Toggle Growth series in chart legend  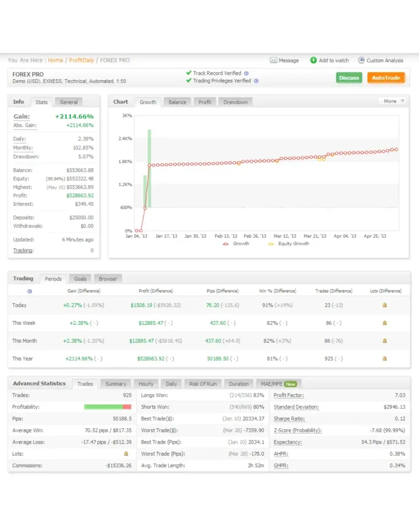coord(226,244)
